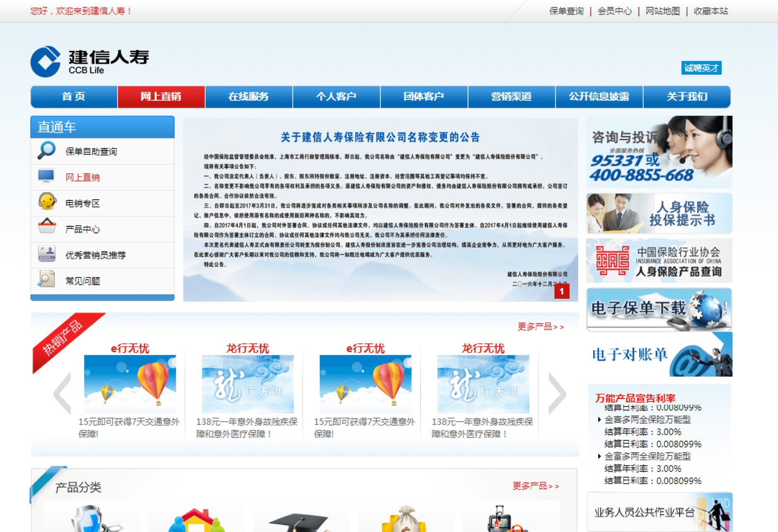Click the CCB Life logo

[90, 61]
